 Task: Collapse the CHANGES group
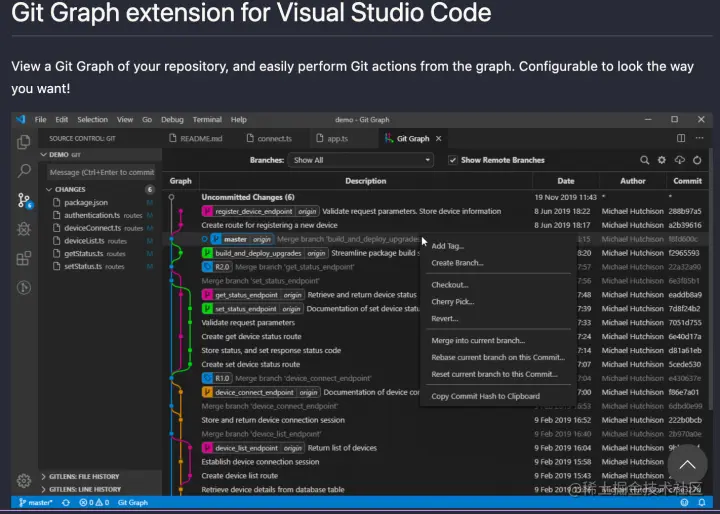(100, 189)
